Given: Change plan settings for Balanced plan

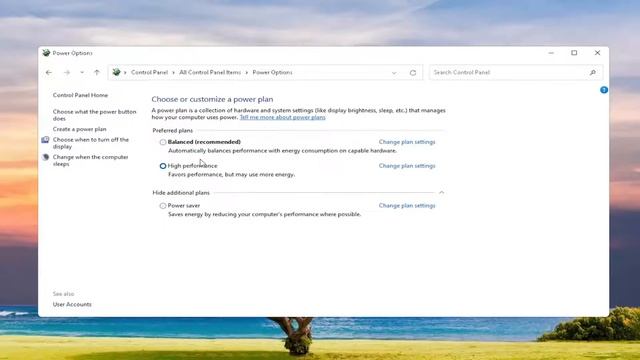Looking at the screenshot, I should coord(407,142).
